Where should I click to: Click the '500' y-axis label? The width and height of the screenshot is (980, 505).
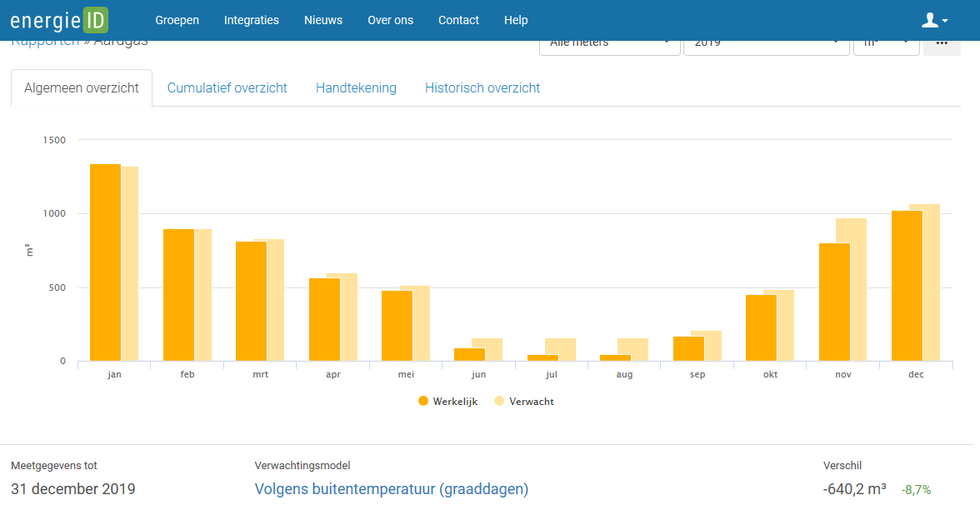[57, 287]
